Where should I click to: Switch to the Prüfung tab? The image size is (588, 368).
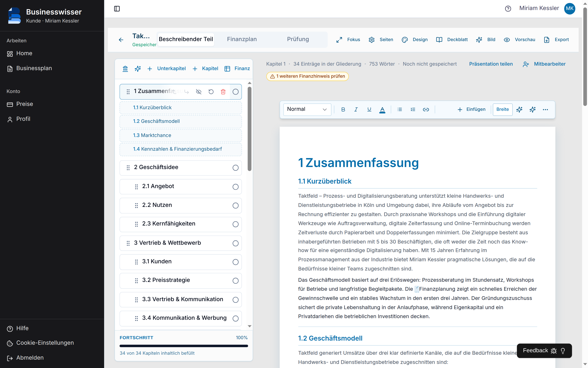(x=298, y=39)
